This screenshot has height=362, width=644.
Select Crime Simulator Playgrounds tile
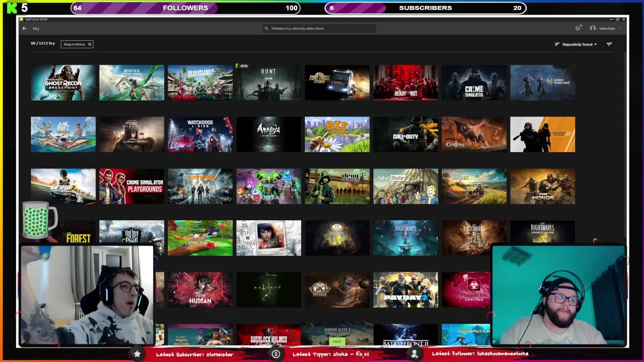coord(131,186)
